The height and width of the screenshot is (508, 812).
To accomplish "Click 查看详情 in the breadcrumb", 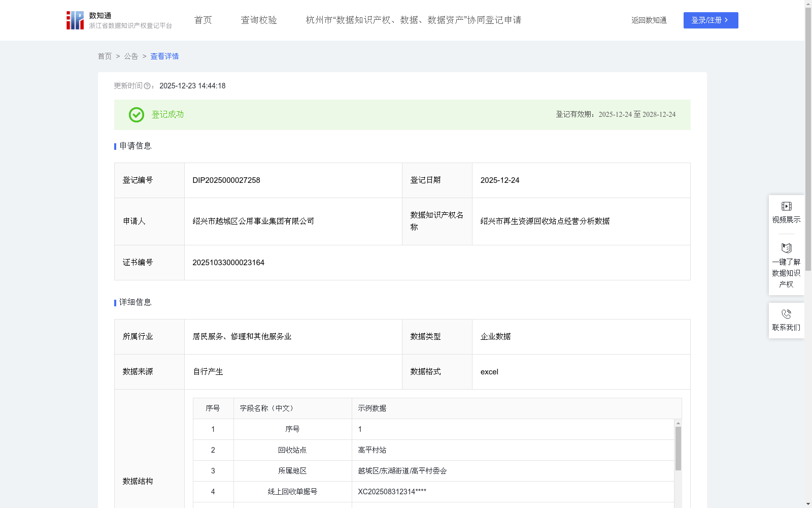I will 164,56.
